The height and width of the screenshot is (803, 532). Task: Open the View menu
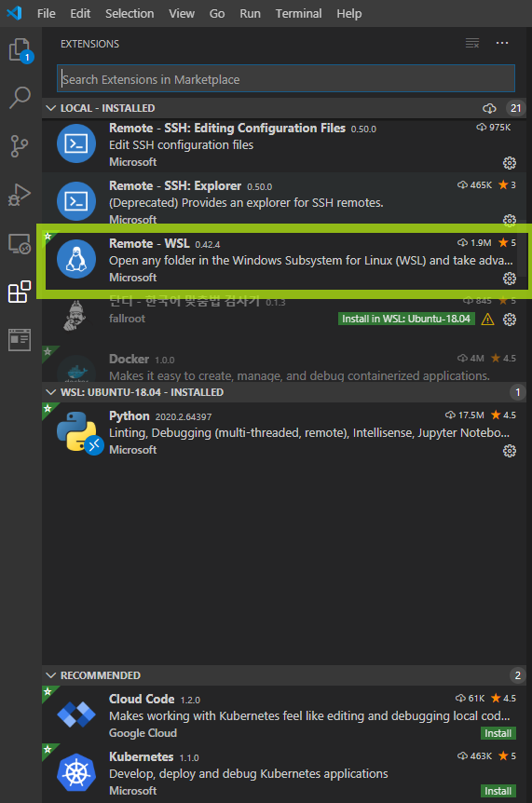coord(182,13)
